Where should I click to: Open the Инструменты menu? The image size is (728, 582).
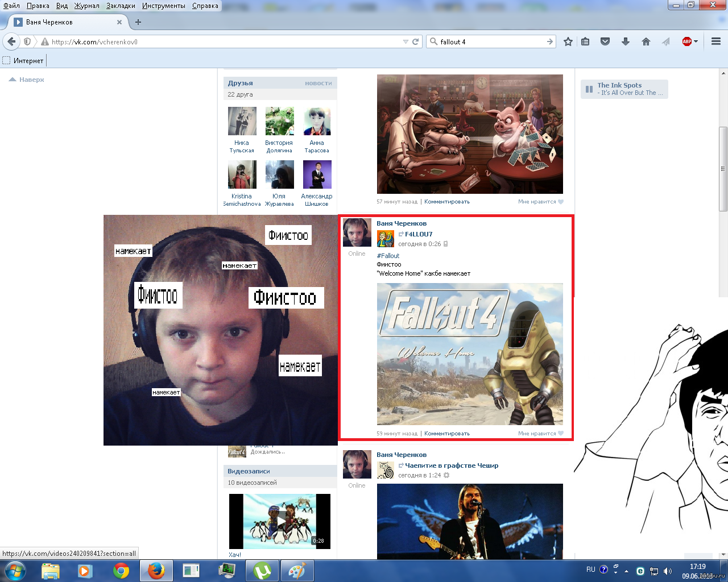(x=164, y=6)
